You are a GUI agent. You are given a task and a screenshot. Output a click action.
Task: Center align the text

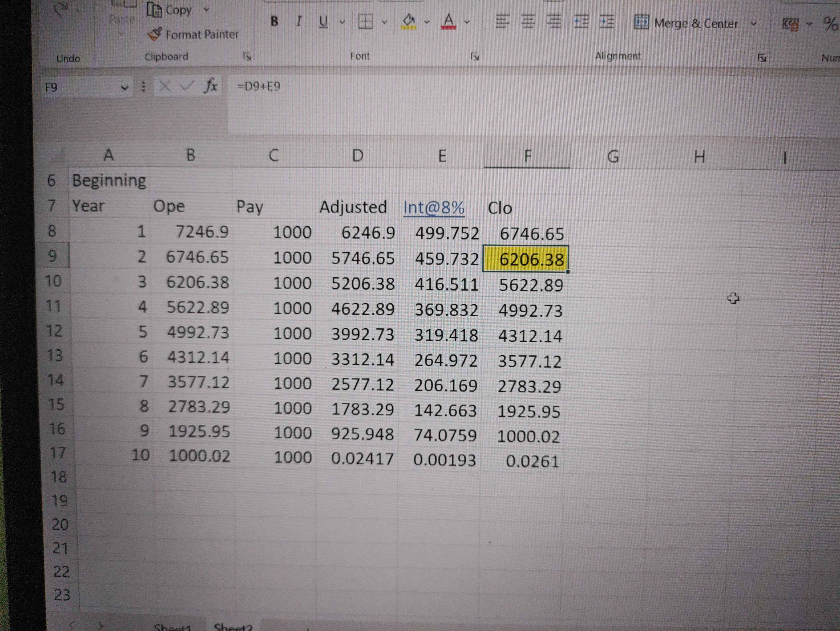point(528,22)
